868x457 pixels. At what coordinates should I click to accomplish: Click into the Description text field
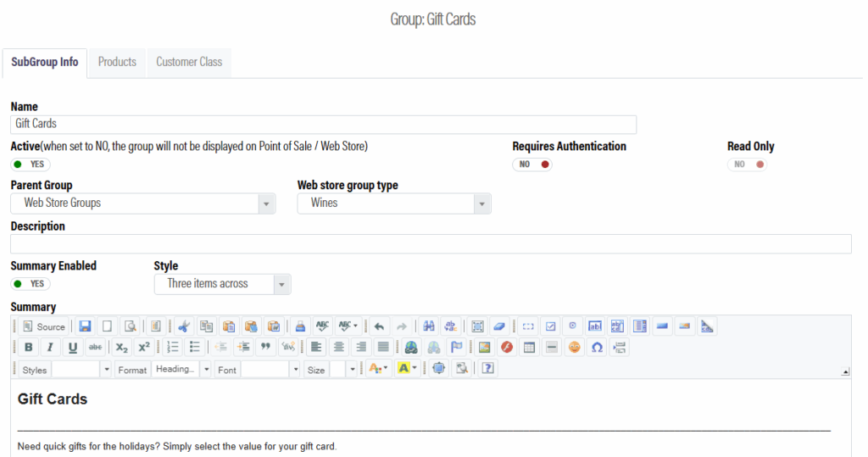[x=431, y=244]
